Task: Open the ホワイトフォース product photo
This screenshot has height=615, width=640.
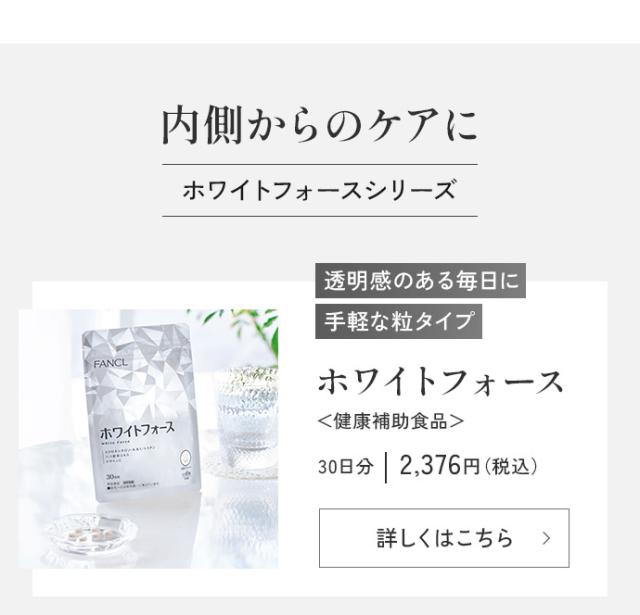Action: [x=149, y=439]
